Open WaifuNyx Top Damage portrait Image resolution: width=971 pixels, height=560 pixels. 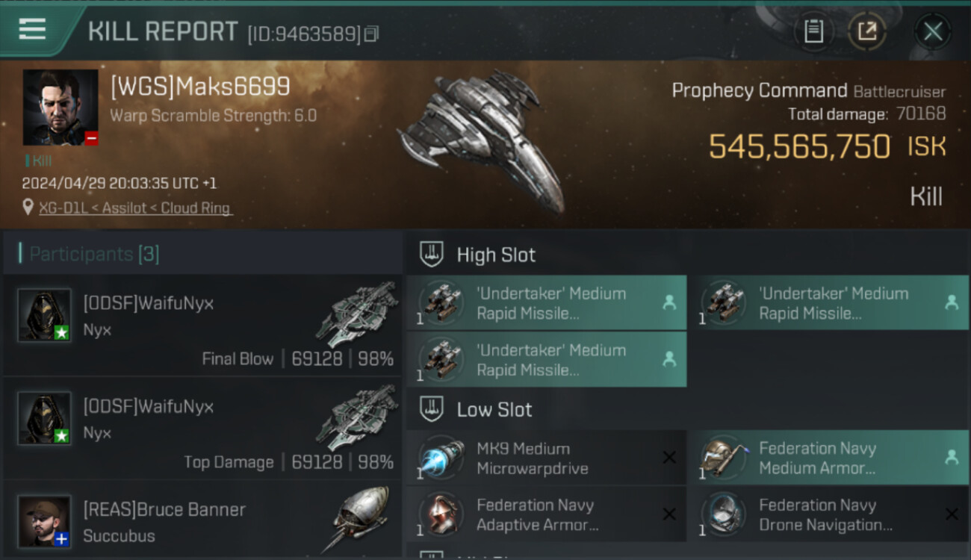[x=45, y=417]
